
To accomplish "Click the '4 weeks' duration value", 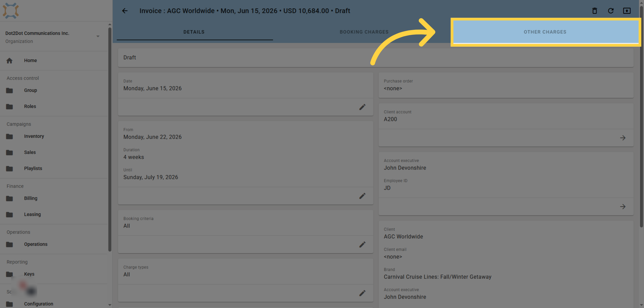I will 134,157.
